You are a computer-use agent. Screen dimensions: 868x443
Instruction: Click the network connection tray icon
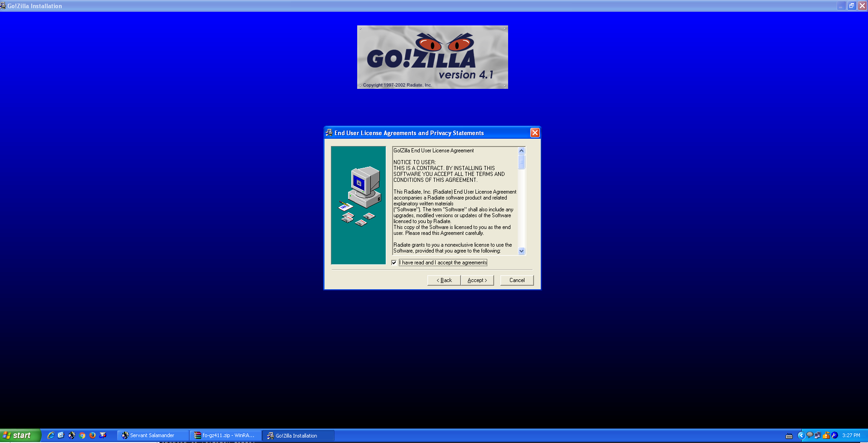[x=817, y=435]
